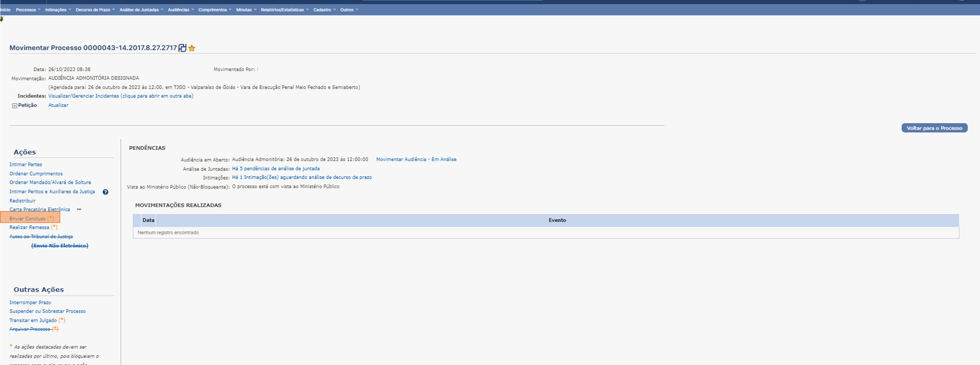Open the Intimações dropdown menu
Screen dimensions: 980x365
point(58,10)
